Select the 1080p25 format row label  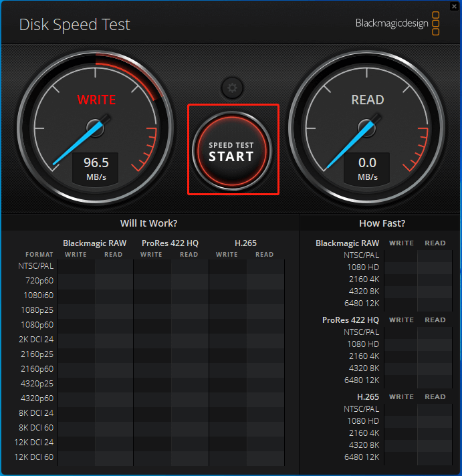pos(37,310)
